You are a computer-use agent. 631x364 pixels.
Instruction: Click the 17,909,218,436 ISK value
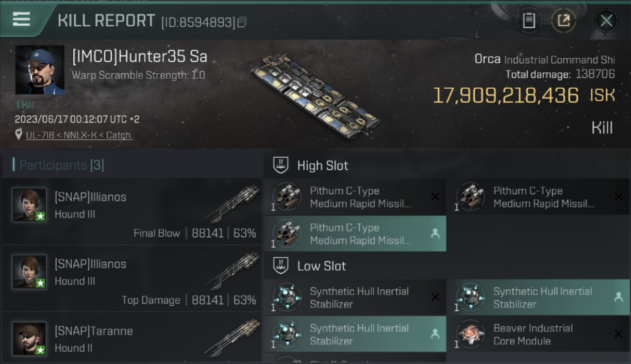point(505,96)
